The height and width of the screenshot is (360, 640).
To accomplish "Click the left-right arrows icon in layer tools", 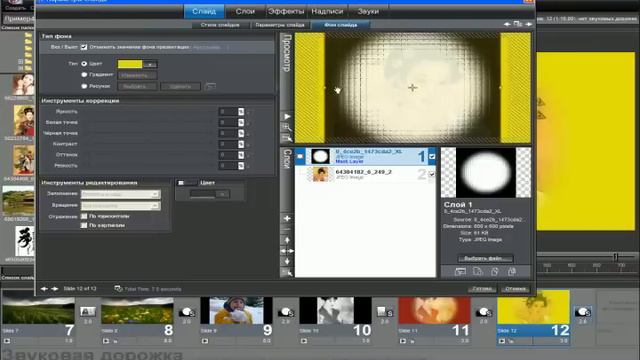I will [287, 251].
